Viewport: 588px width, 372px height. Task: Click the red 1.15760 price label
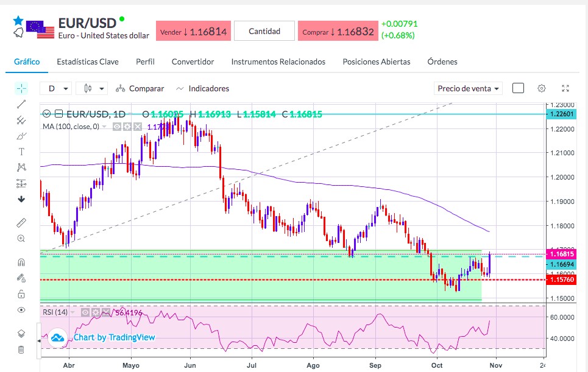click(x=561, y=279)
